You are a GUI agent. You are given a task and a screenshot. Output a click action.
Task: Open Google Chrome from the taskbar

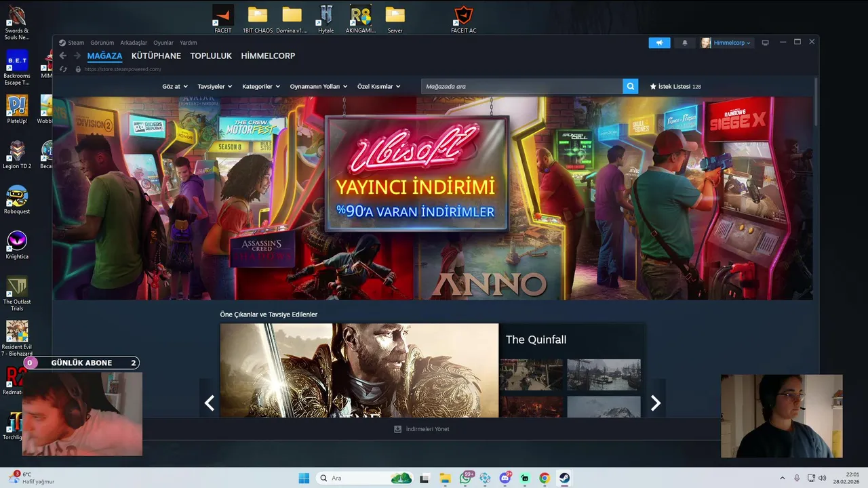[545, 478]
